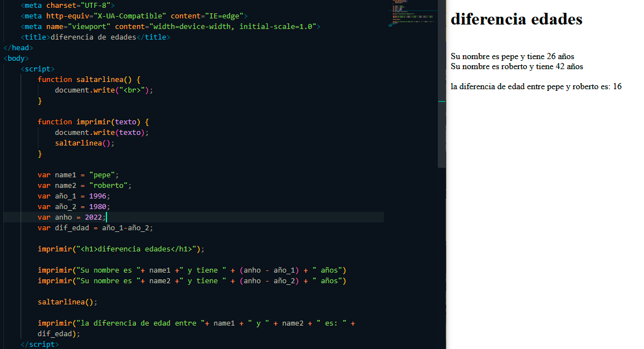Click 'document.write("<br>");' line
The height and width of the screenshot is (349, 644).
104,90
